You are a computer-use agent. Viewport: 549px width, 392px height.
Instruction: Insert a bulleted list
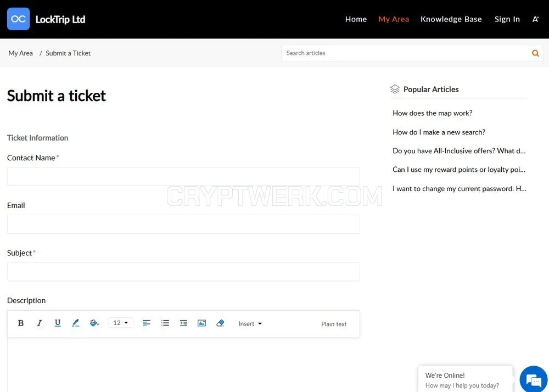pyautogui.click(x=165, y=323)
